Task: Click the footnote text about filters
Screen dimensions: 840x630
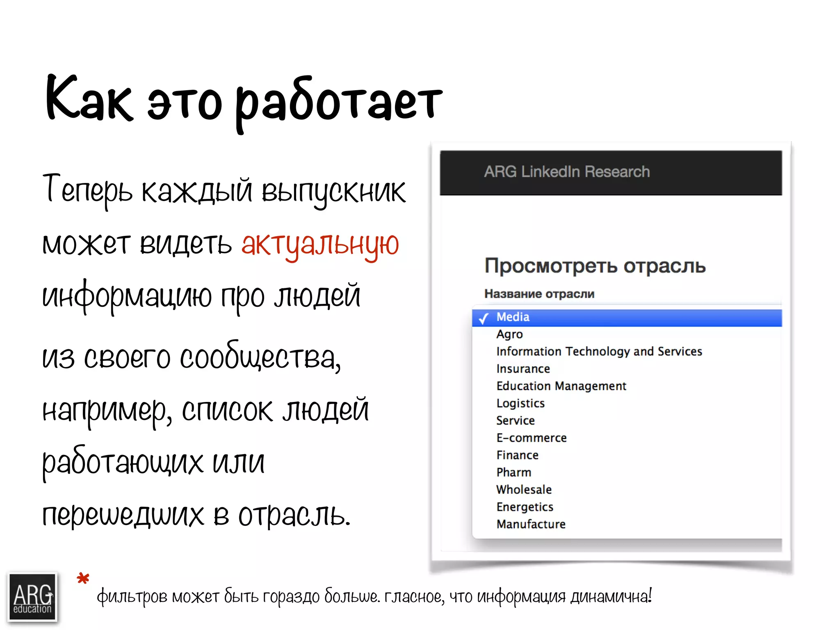Action: 374,596
